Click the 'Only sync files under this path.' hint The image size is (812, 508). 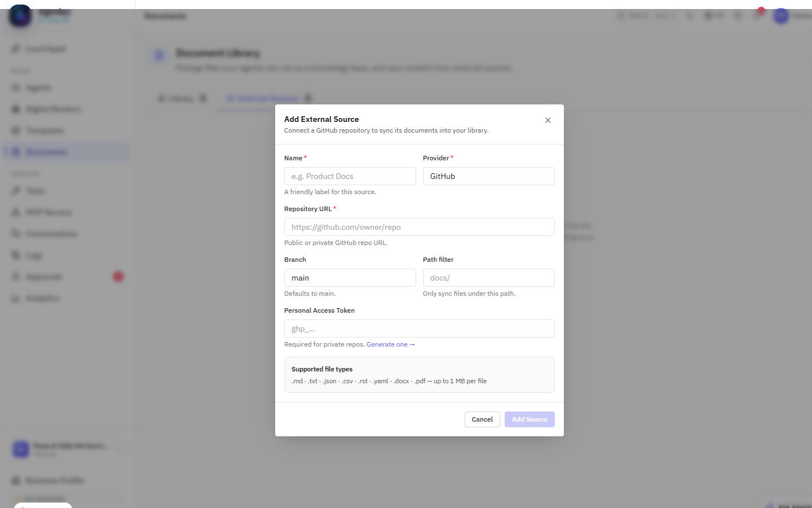pos(469,294)
